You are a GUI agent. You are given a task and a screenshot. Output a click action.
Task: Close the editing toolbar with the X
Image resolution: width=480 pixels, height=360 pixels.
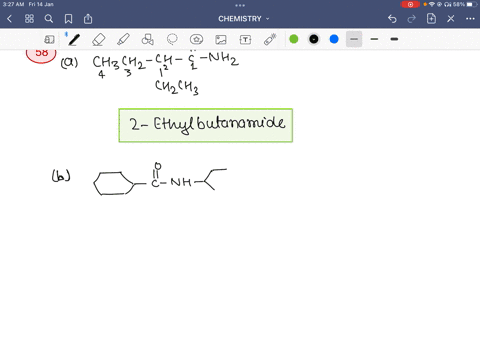click(x=451, y=19)
